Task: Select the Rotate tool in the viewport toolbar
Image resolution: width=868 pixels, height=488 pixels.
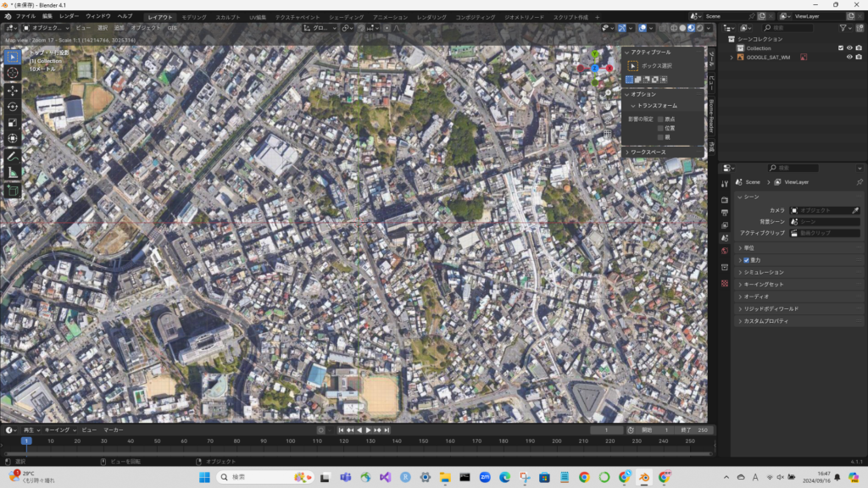Action: pyautogui.click(x=13, y=106)
